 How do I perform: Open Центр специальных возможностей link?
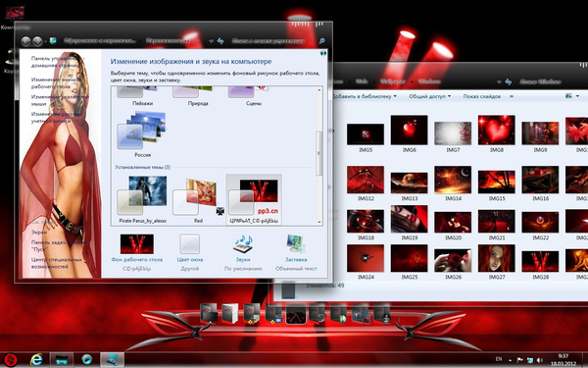(56, 263)
